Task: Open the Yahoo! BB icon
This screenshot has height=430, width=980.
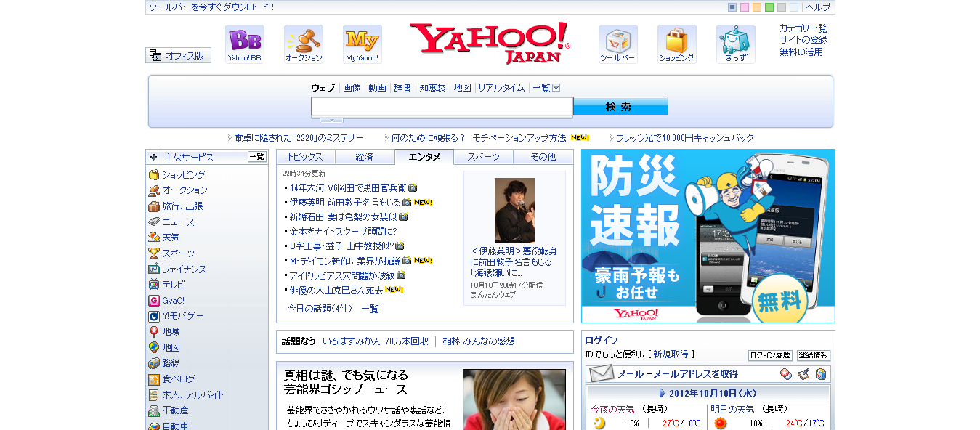Action: [x=245, y=44]
